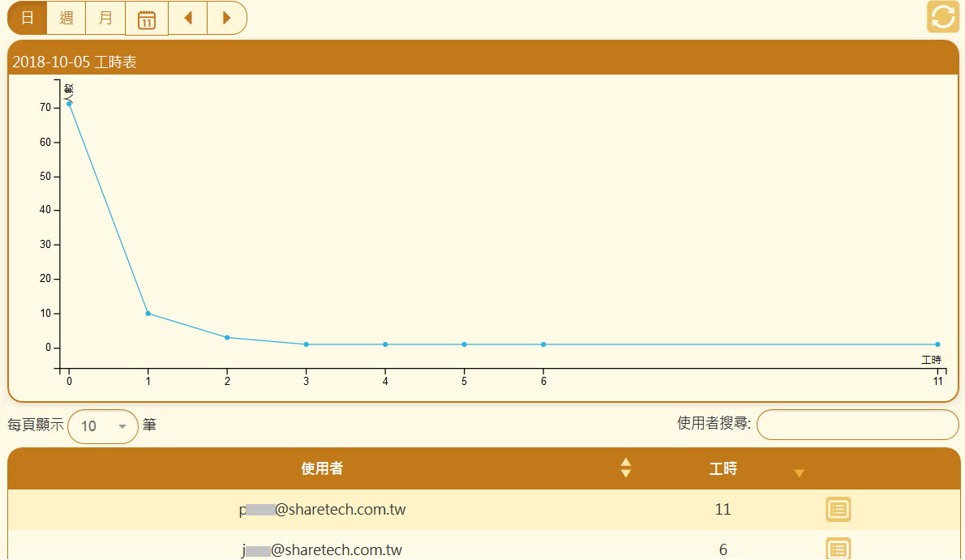
Task: Toggle sort arrows beside 使用者 column
Action: (x=625, y=468)
